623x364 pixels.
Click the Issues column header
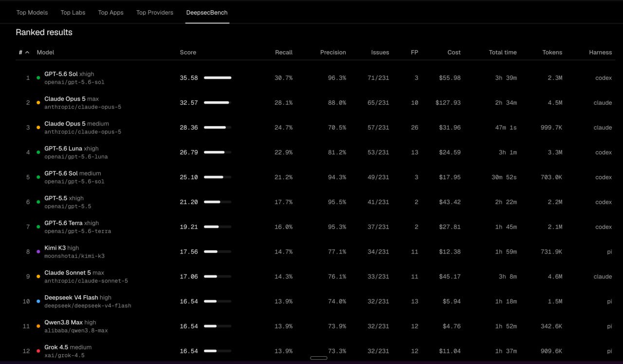(x=380, y=52)
